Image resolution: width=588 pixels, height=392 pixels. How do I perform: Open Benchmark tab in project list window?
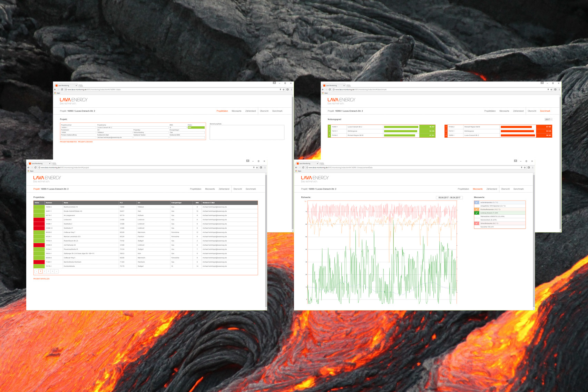pyautogui.click(x=251, y=189)
